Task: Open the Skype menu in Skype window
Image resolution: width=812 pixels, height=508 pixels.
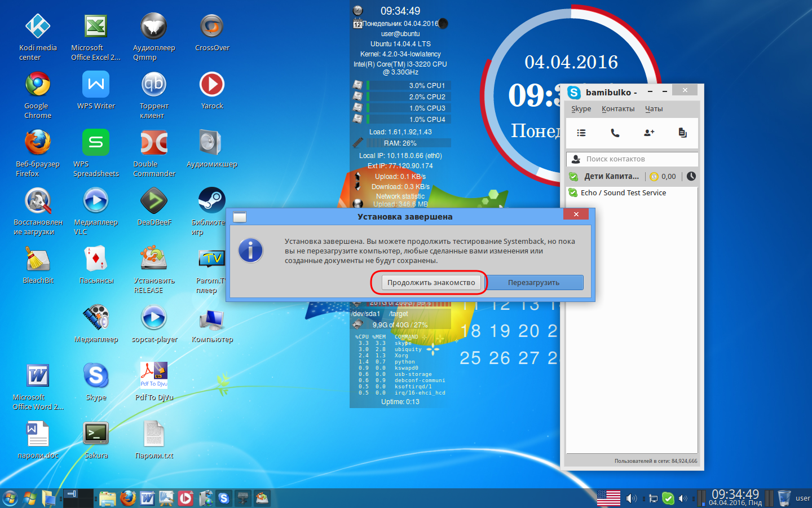Action: click(581, 108)
